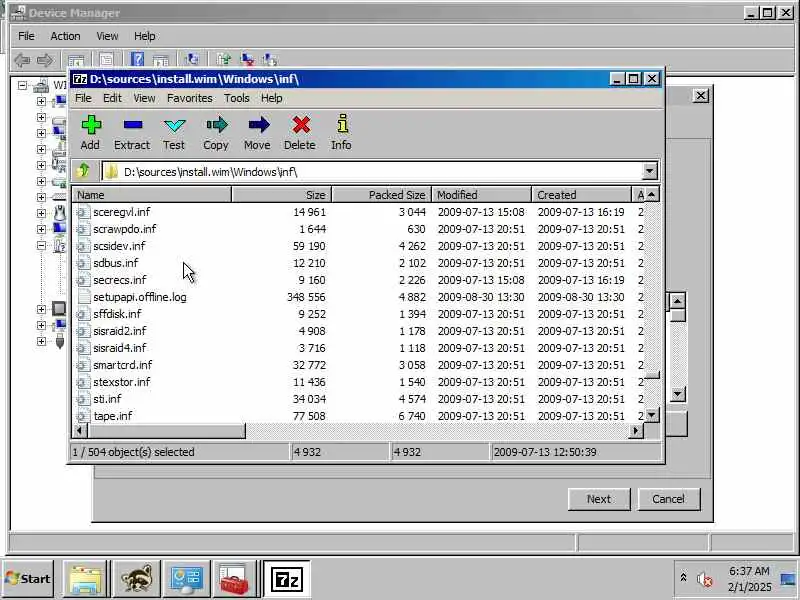The height and width of the screenshot is (600, 800).
Task: Open the Edit menu in 7-Zip
Action: 112,98
